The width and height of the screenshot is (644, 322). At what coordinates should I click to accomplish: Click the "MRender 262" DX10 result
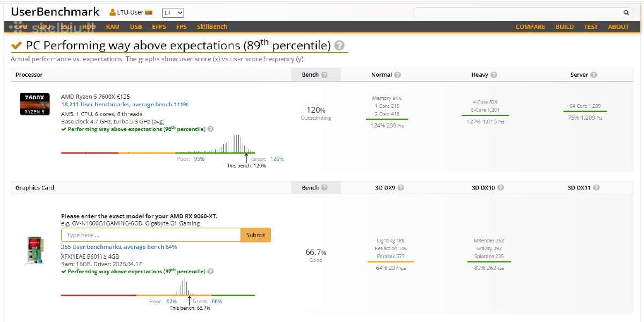(x=489, y=241)
